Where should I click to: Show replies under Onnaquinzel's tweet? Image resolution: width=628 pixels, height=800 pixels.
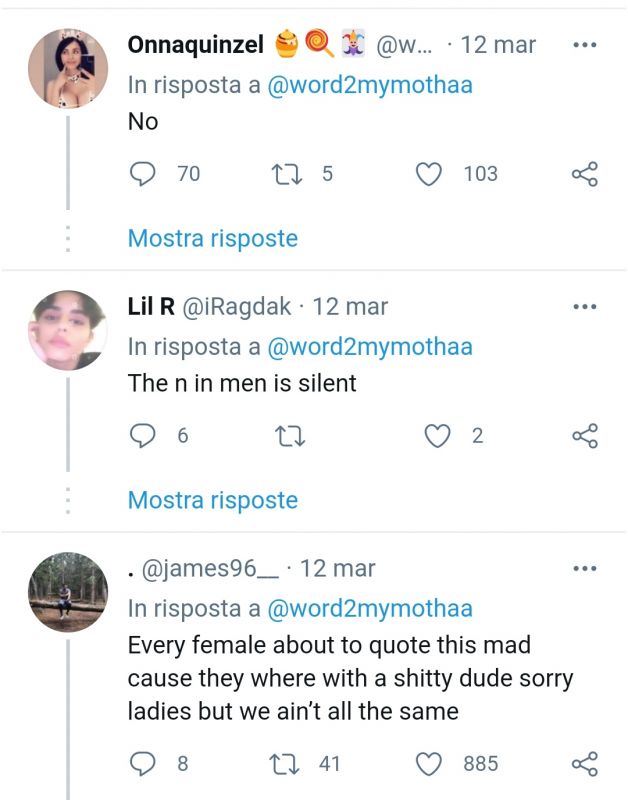click(213, 239)
